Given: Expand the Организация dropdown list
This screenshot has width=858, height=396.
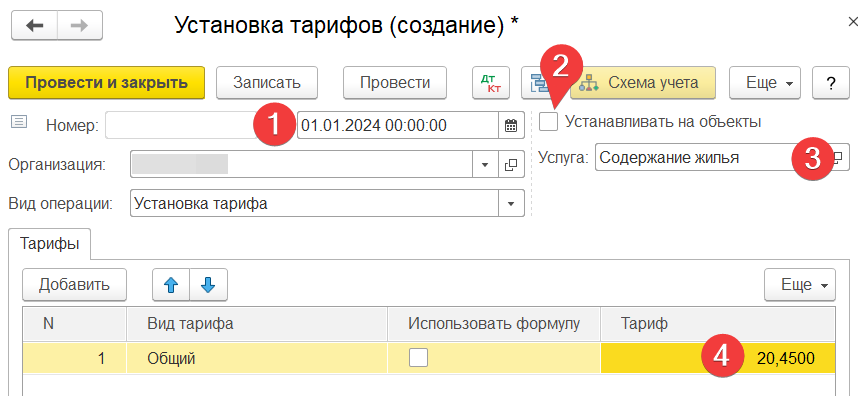Looking at the screenshot, I should click(485, 165).
